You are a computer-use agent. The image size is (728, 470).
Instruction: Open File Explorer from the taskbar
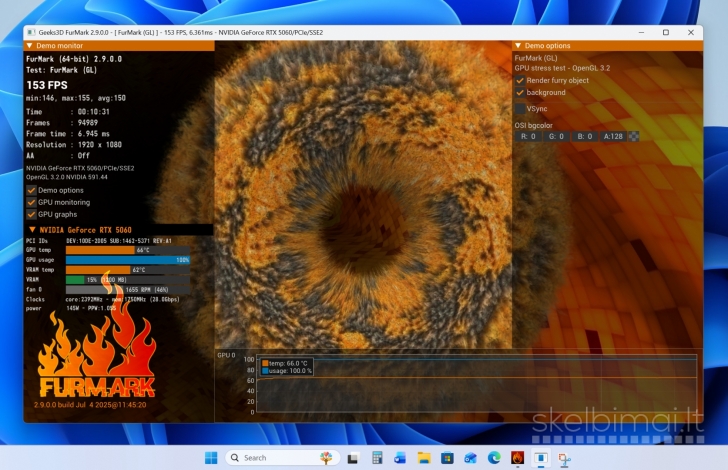pyautogui.click(x=424, y=458)
